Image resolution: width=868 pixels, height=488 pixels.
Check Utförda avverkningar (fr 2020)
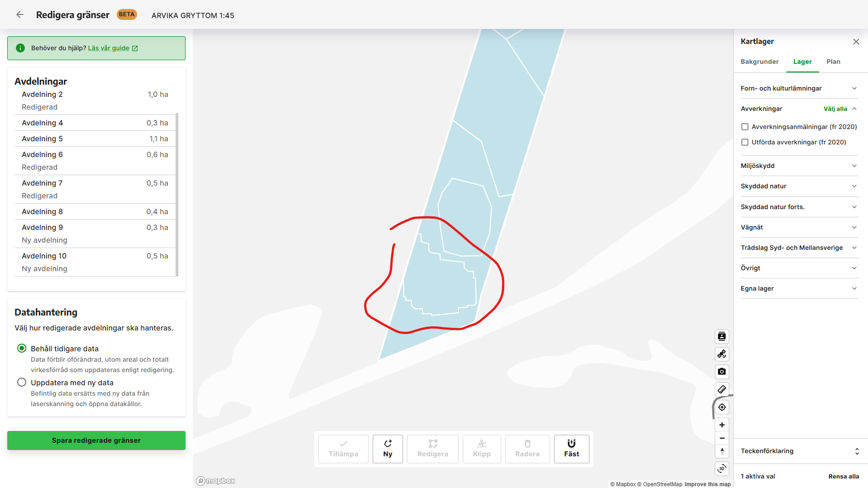745,142
